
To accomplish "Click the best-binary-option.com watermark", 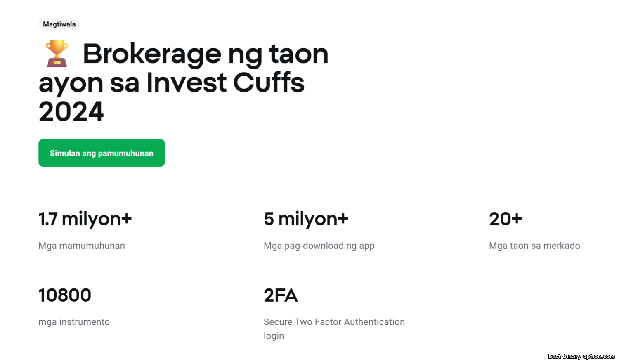I will pyautogui.click(x=581, y=356).
